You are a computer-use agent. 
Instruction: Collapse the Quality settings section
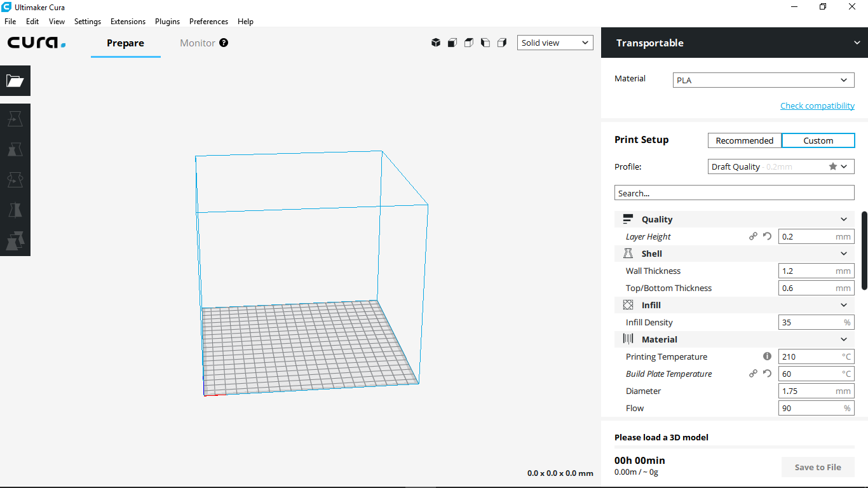(844, 219)
